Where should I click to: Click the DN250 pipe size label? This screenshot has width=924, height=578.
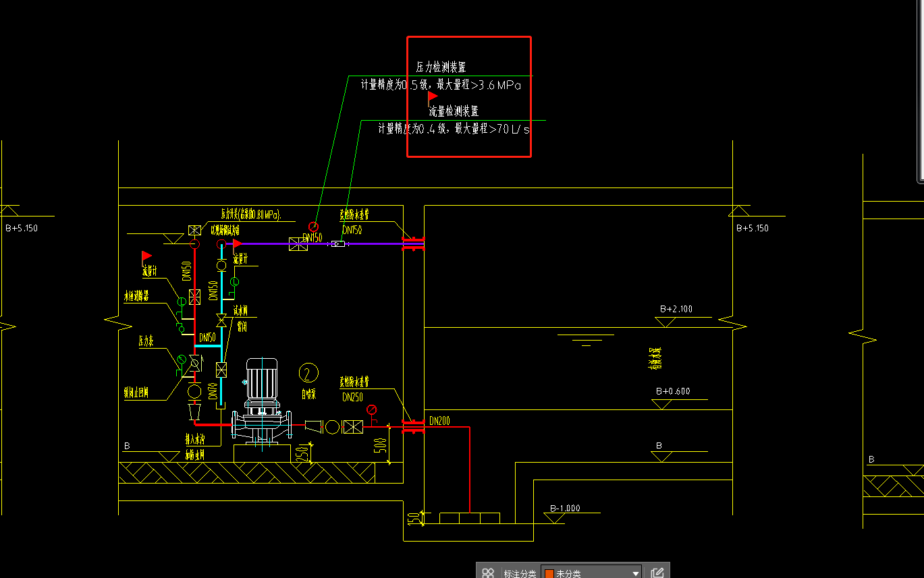coord(353,397)
